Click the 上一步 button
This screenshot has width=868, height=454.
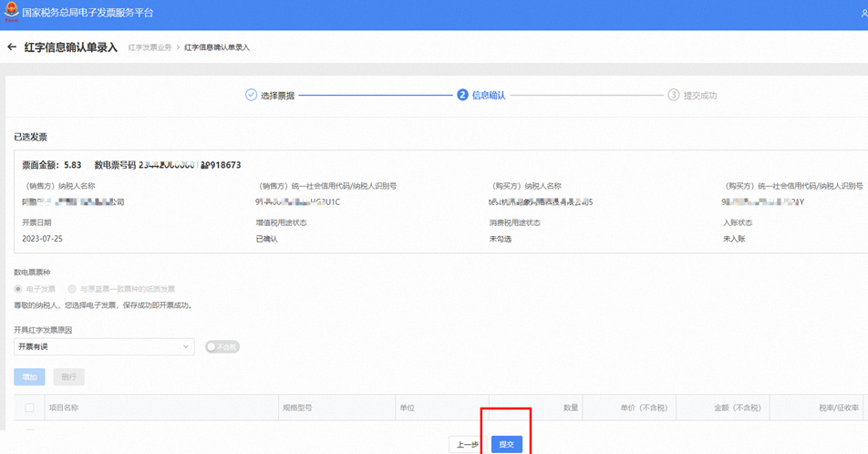[467, 444]
